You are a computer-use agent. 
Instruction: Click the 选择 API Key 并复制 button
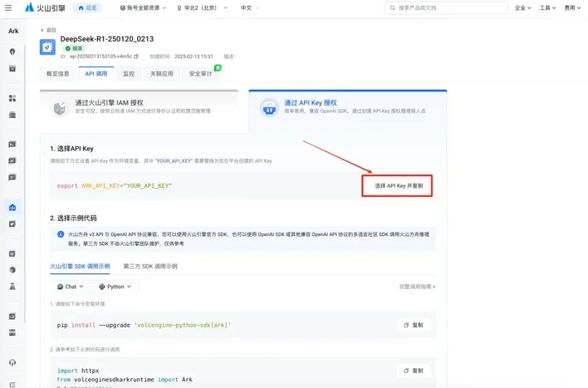pyautogui.click(x=398, y=185)
